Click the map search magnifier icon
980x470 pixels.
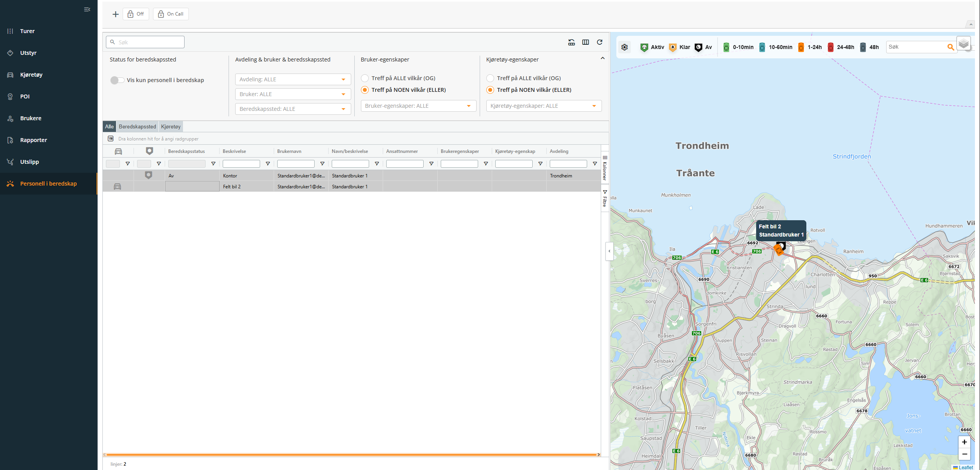[x=951, y=47]
